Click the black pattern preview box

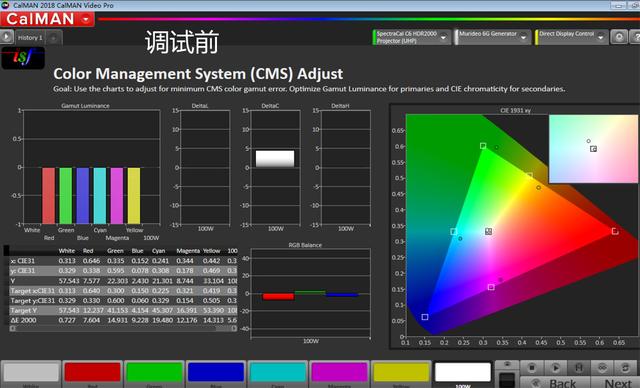pos(507,379)
